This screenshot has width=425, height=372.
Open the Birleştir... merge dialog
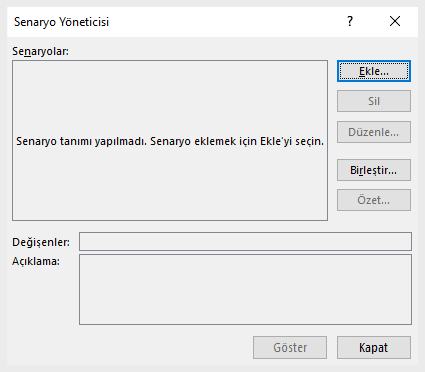pos(374,170)
